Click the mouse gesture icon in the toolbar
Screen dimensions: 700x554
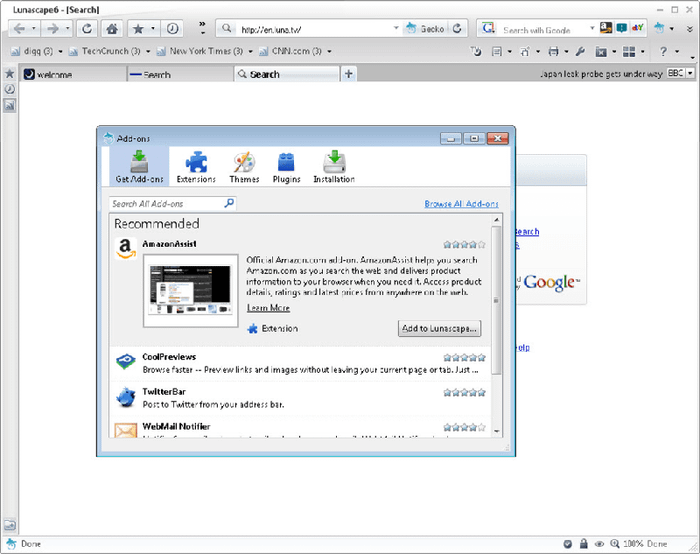point(476,52)
